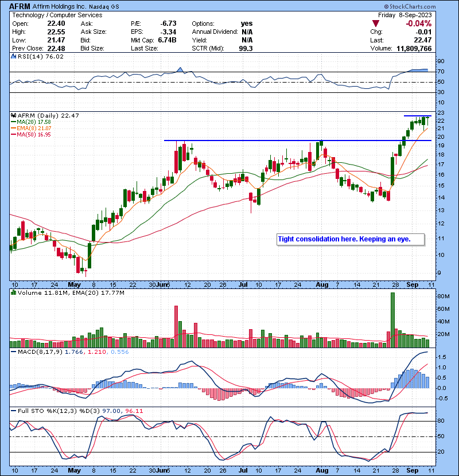Click the MACD histogram value 0.556
This screenshot has width=459, height=476.
pos(120,352)
